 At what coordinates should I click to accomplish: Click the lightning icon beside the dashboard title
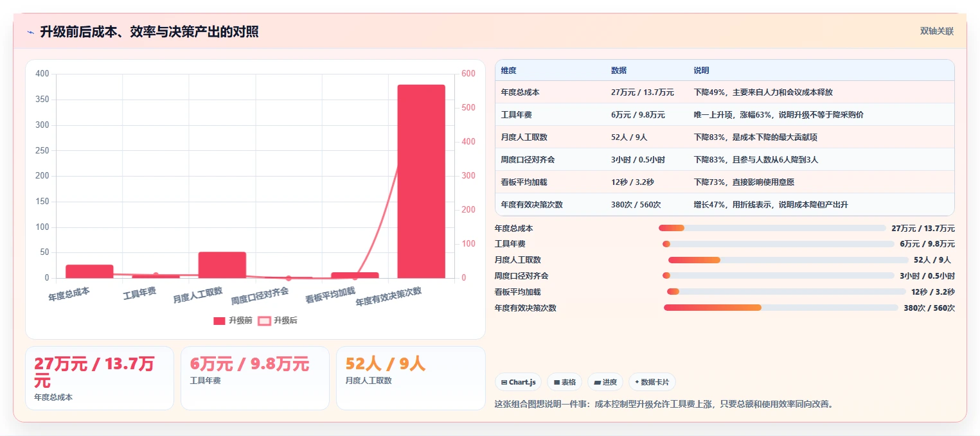click(x=30, y=32)
